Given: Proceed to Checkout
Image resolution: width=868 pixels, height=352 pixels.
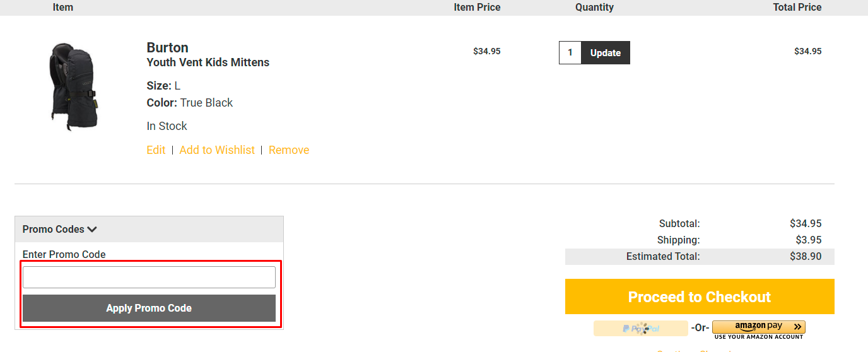Looking at the screenshot, I should coord(700,296).
